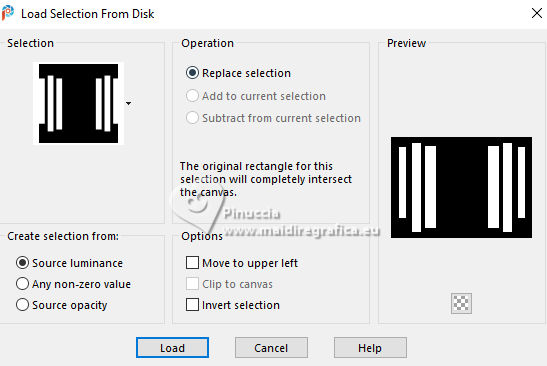
Task: Click the Preview group label
Action: tap(406, 43)
